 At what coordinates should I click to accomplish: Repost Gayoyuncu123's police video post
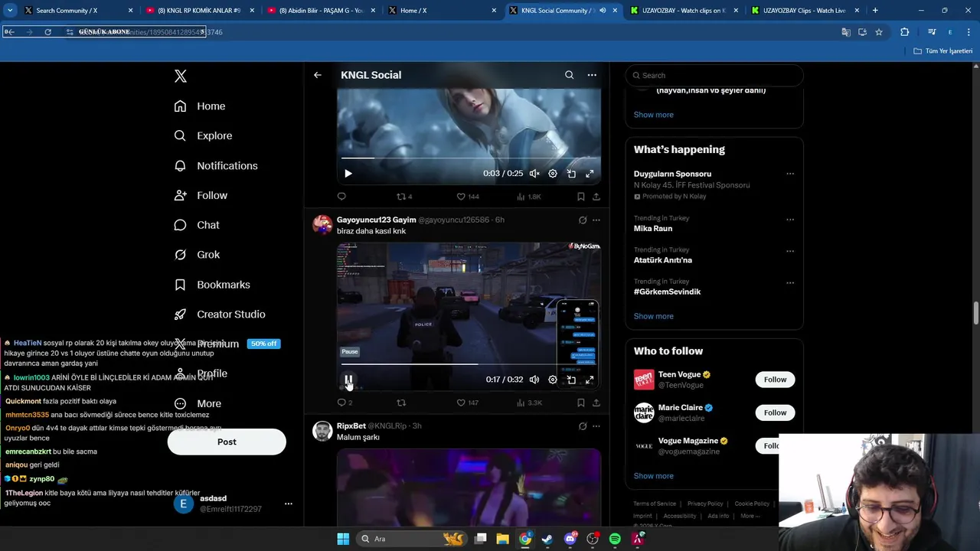[401, 403]
